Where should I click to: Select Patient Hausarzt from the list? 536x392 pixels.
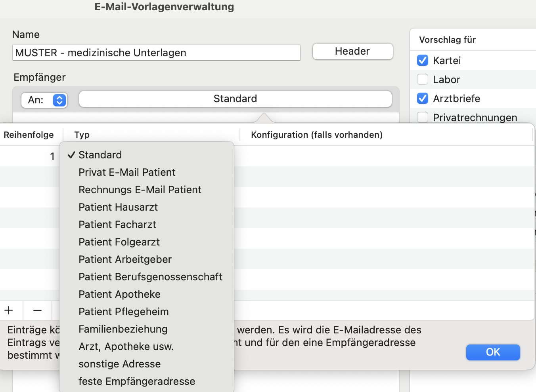(118, 207)
